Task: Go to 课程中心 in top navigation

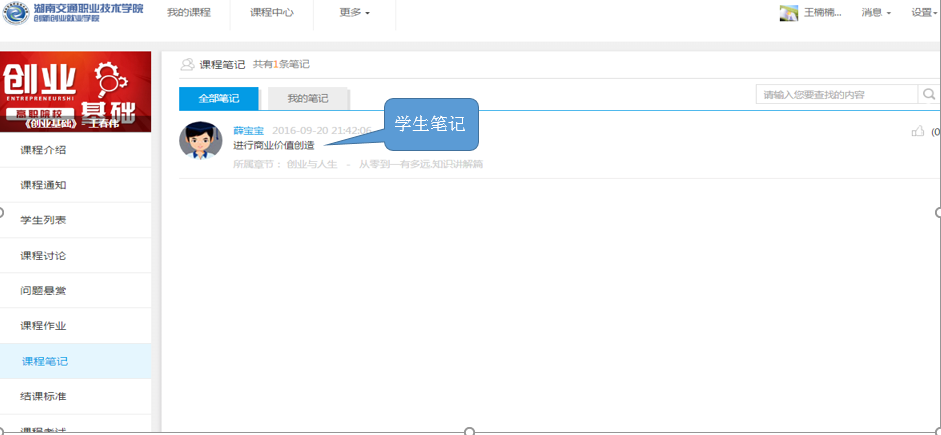Action: pyautogui.click(x=271, y=13)
